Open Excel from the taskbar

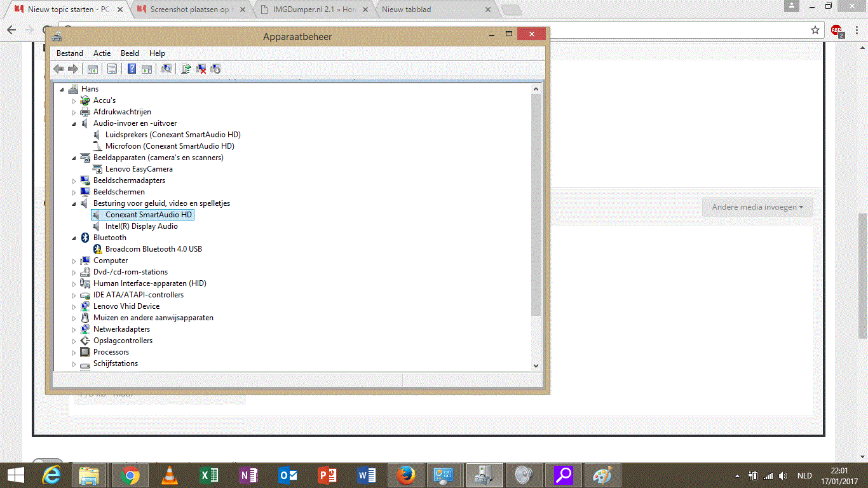click(209, 475)
